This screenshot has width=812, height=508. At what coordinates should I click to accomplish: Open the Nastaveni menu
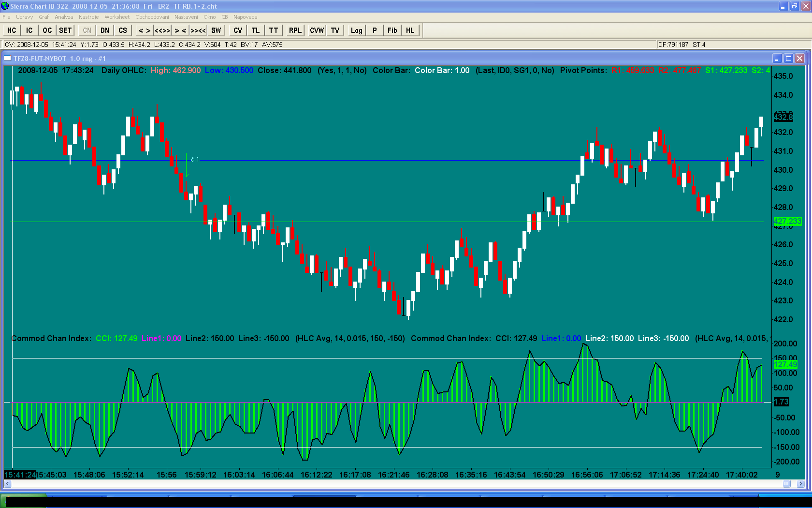point(186,17)
